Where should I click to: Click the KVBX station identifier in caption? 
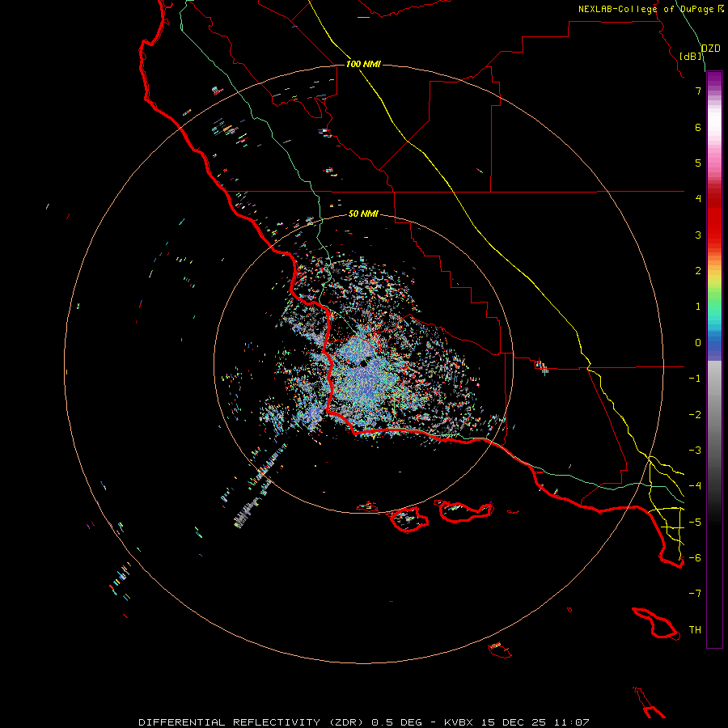[x=459, y=722]
